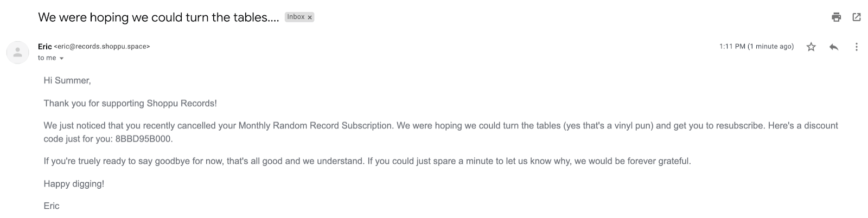Expand recipient details arrow beside "to me"
868x218 pixels.
point(62,59)
